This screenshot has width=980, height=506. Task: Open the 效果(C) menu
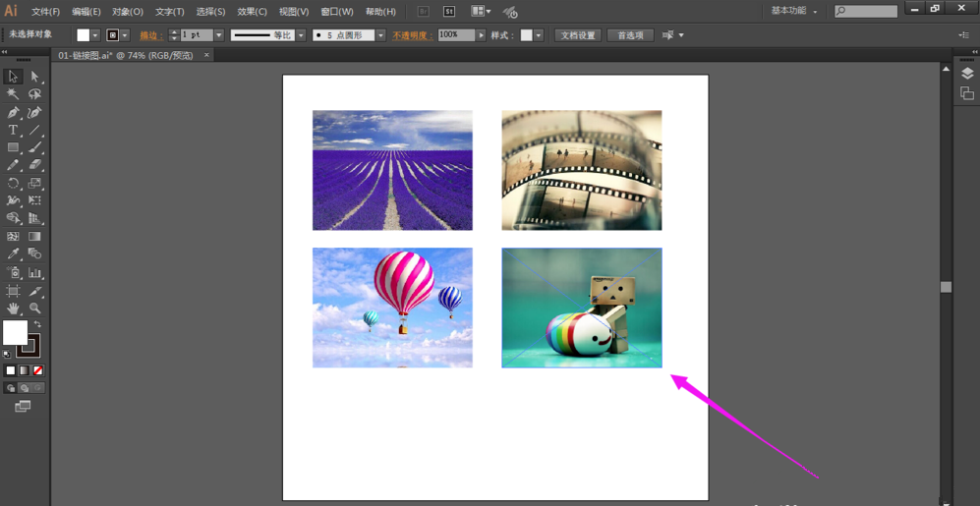coord(252,12)
